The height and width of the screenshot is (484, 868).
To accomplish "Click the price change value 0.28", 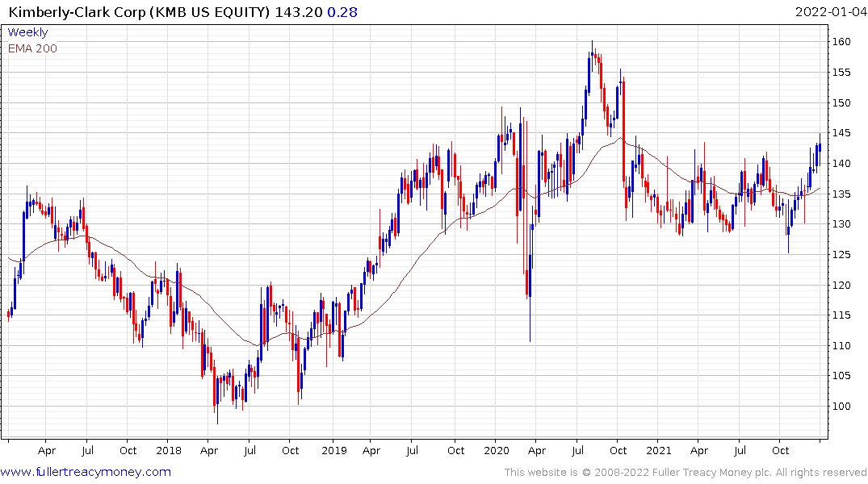I will tap(342, 12).
